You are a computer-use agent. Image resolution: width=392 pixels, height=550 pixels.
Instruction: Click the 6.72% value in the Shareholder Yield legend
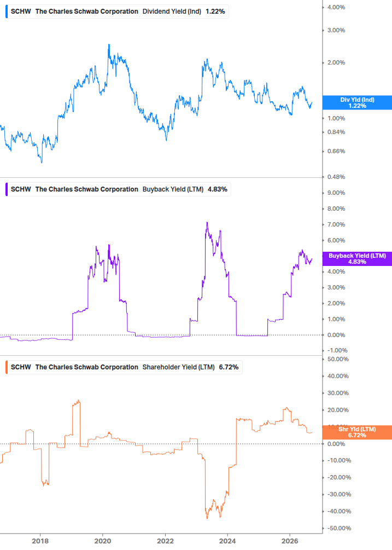229,367
